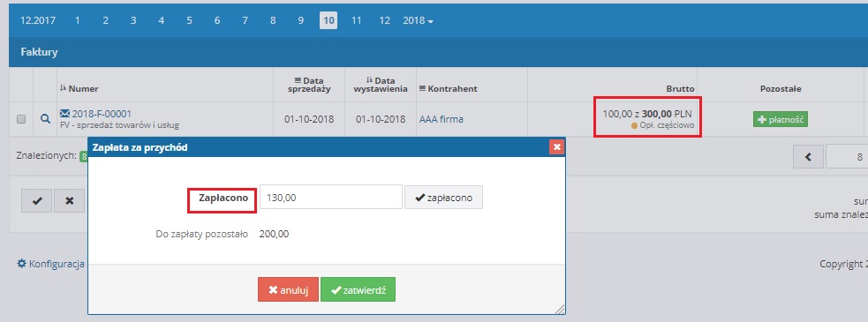The height and width of the screenshot is (322, 868).
Task: Select highlighted month 10
Action: pyautogui.click(x=328, y=20)
